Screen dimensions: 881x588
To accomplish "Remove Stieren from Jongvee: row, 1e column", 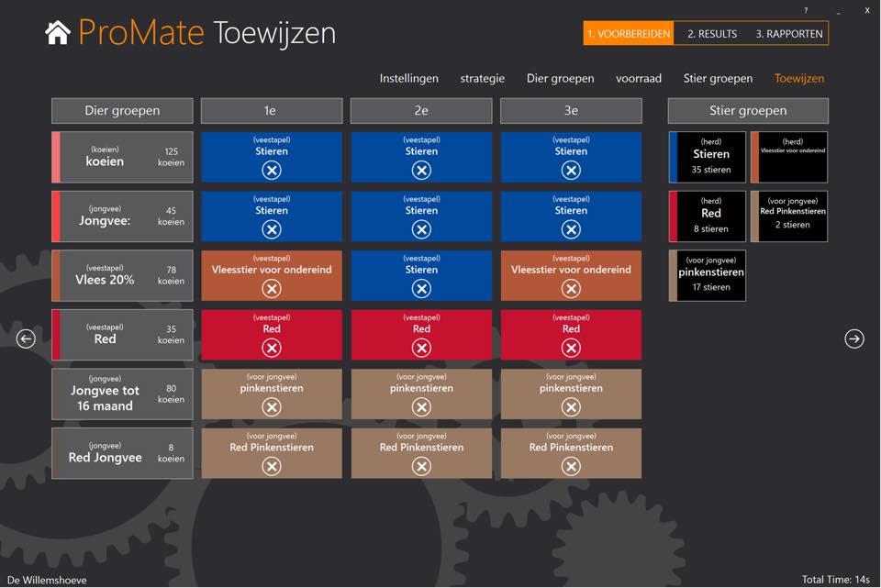I will pyautogui.click(x=272, y=229).
